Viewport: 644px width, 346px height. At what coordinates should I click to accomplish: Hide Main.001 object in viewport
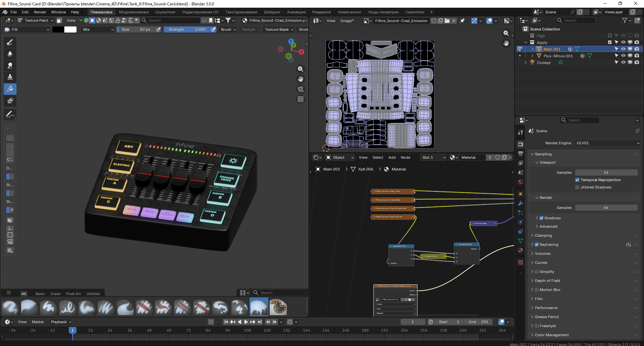tap(623, 49)
